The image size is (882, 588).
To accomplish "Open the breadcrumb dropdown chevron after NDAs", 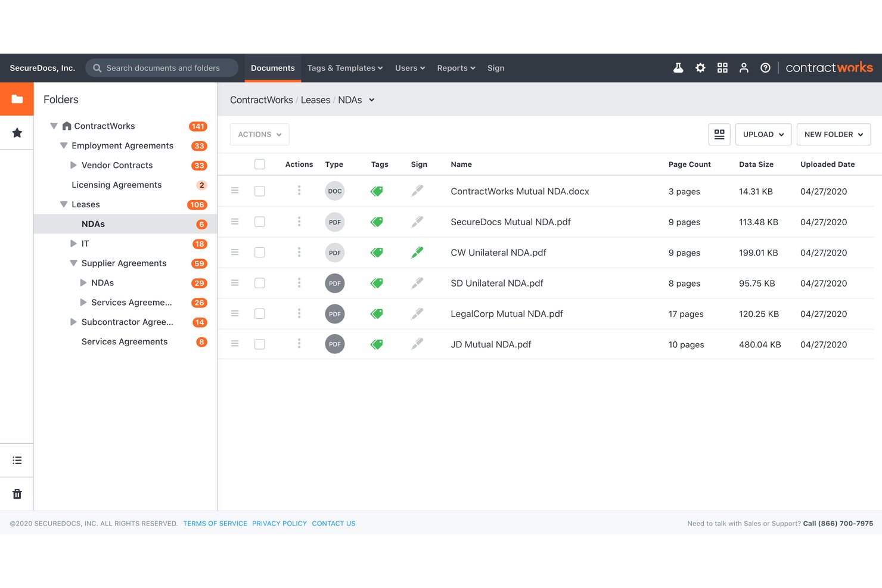I will tap(372, 100).
